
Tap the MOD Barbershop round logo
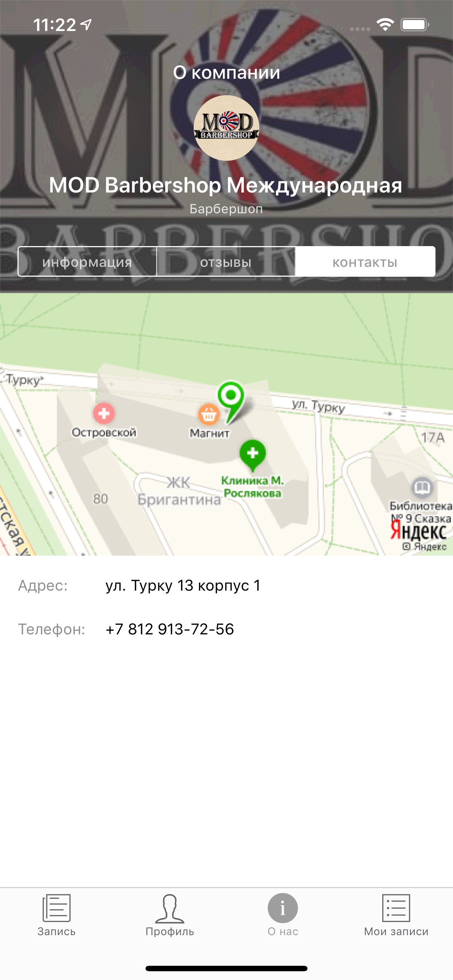226,128
